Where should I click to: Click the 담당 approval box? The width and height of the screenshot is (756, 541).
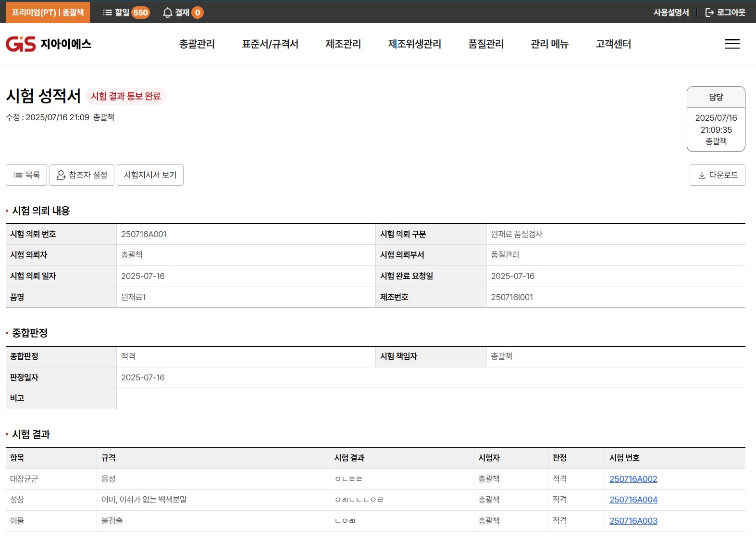(x=716, y=119)
